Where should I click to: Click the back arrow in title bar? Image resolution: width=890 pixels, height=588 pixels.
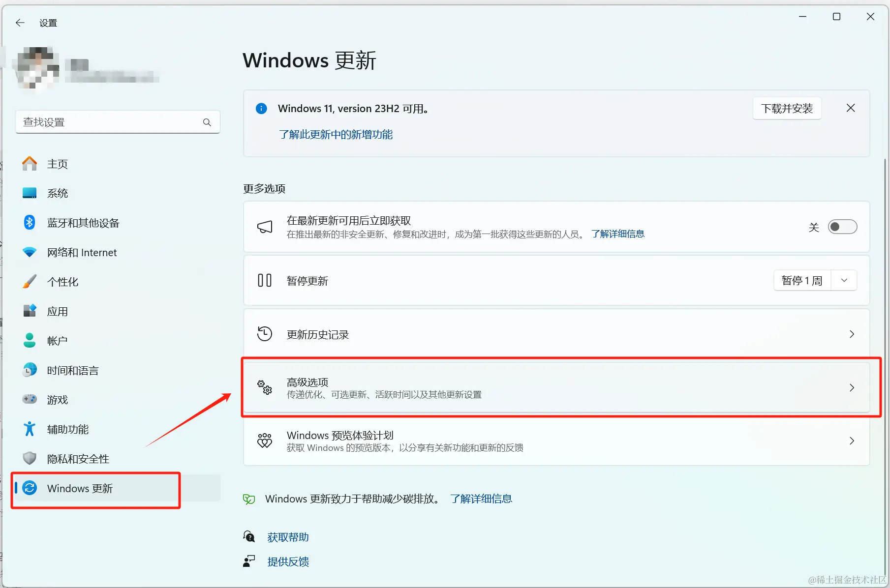tap(20, 23)
